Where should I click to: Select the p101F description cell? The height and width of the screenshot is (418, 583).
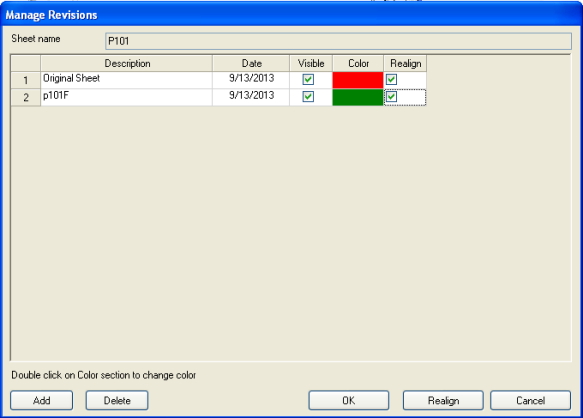point(126,97)
